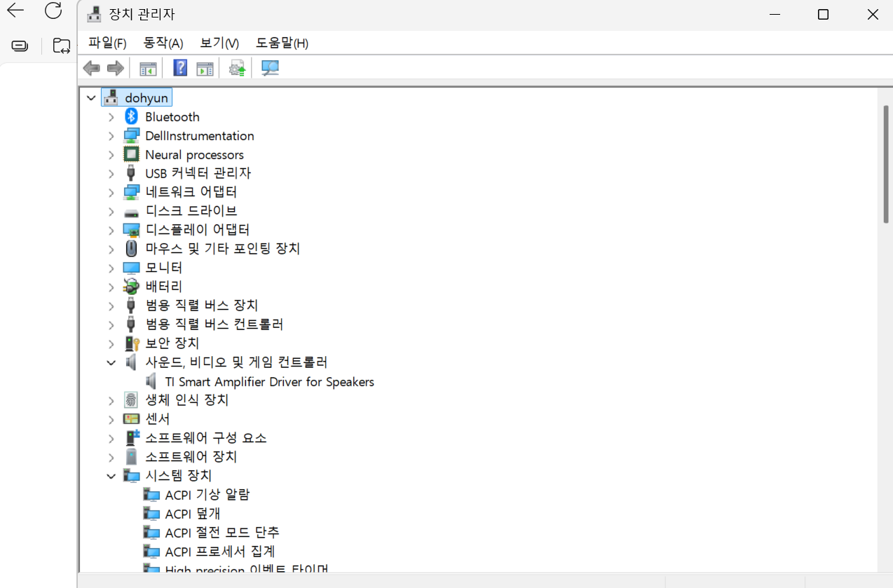Click the 생체 인식 장치 fingerprint icon
The height and width of the screenshot is (588, 893).
point(131,399)
